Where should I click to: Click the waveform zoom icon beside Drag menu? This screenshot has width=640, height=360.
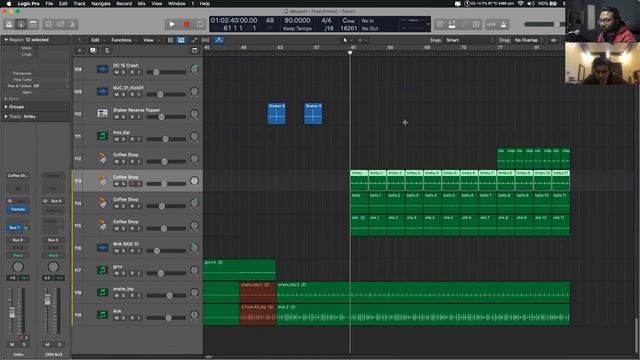(553, 40)
